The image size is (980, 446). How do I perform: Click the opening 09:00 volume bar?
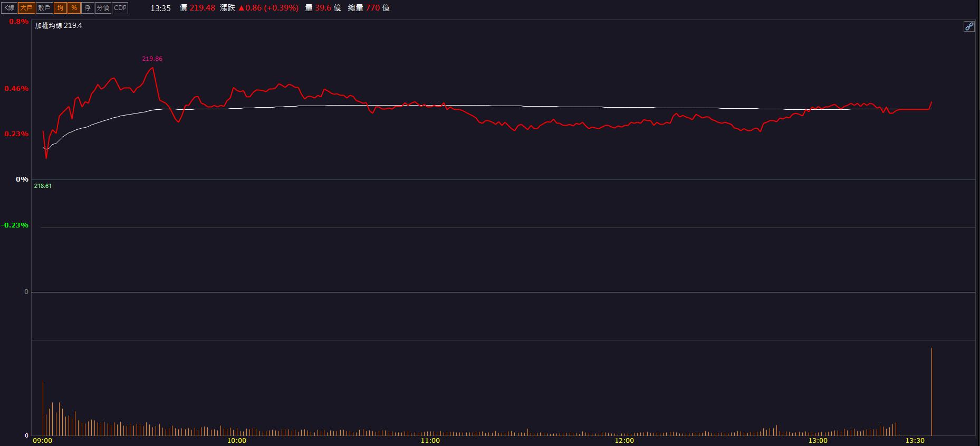[x=43, y=408]
